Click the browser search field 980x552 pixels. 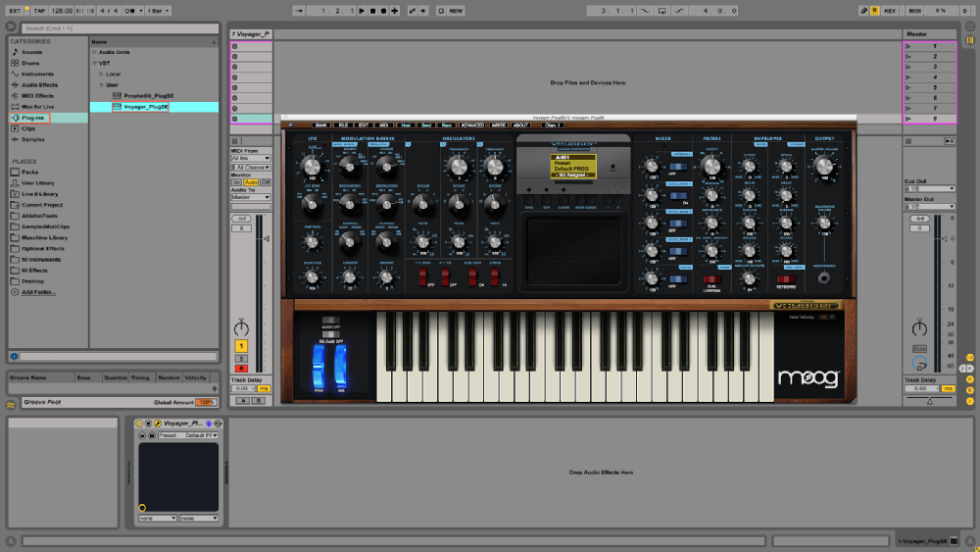[x=113, y=28]
